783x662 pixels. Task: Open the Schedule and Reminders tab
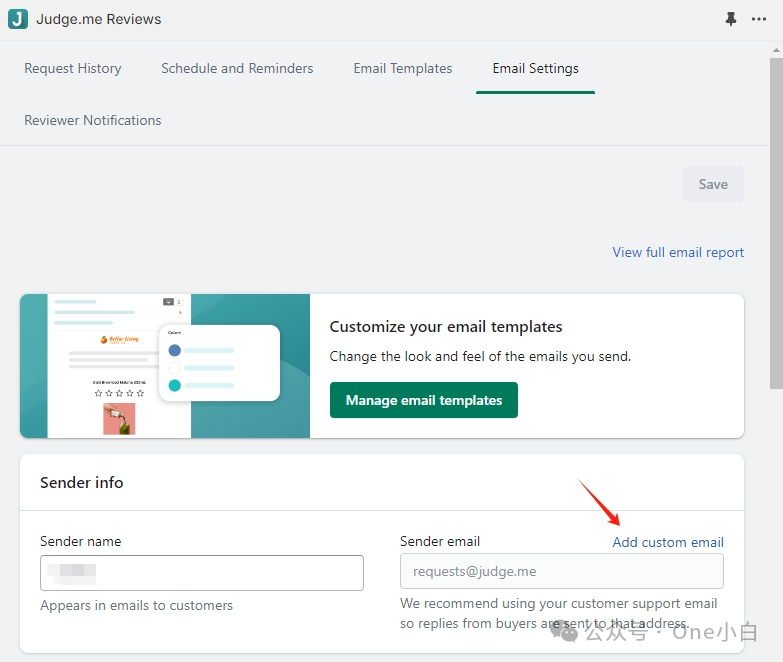click(x=237, y=68)
